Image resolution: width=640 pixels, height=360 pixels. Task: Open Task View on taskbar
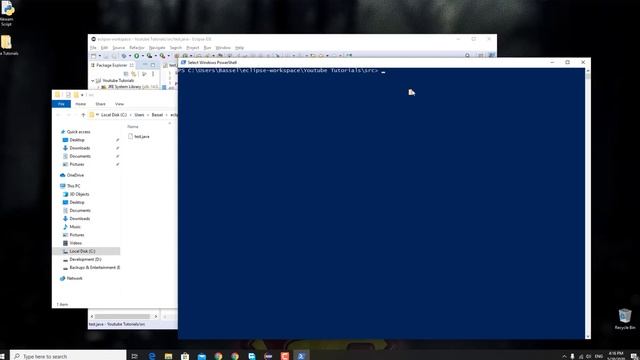tap(134, 356)
